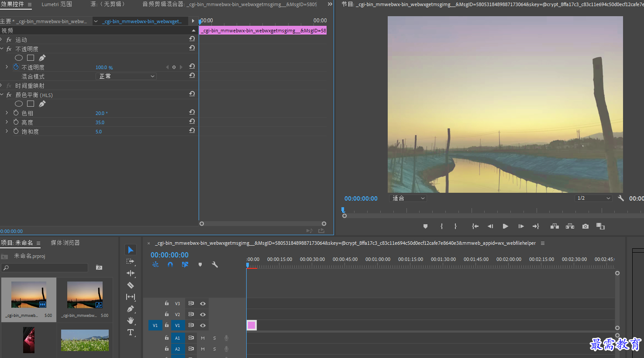The width and height of the screenshot is (644, 358).
Task: Export frame with camera icon
Action: [x=585, y=226]
